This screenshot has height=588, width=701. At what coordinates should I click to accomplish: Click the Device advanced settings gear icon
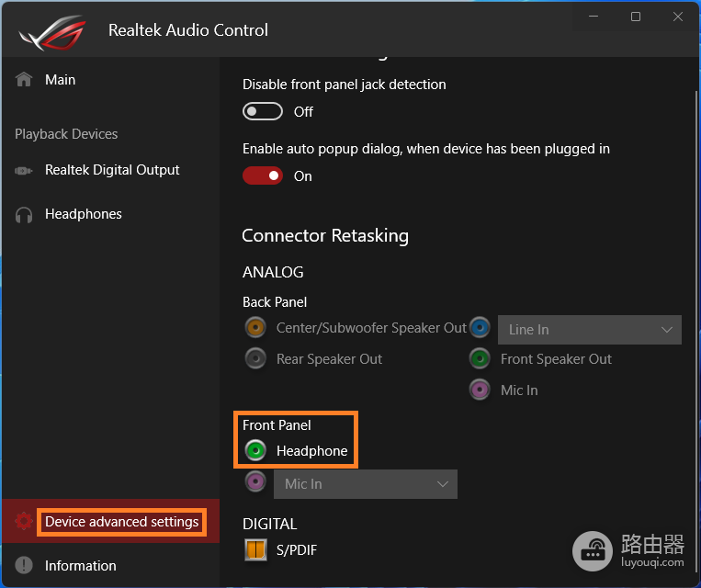pyautogui.click(x=24, y=521)
